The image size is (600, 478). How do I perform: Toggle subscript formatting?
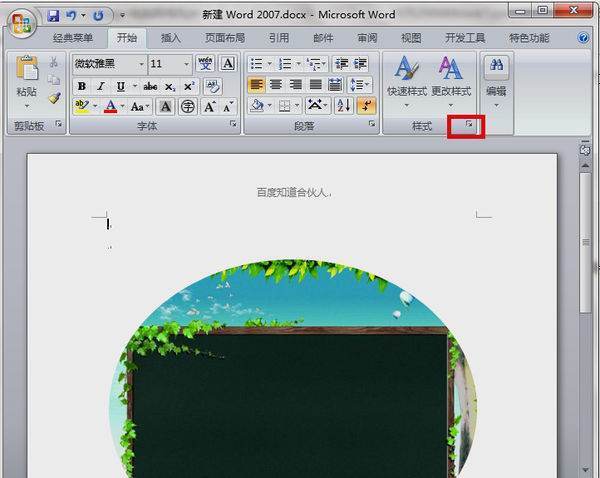pos(170,87)
